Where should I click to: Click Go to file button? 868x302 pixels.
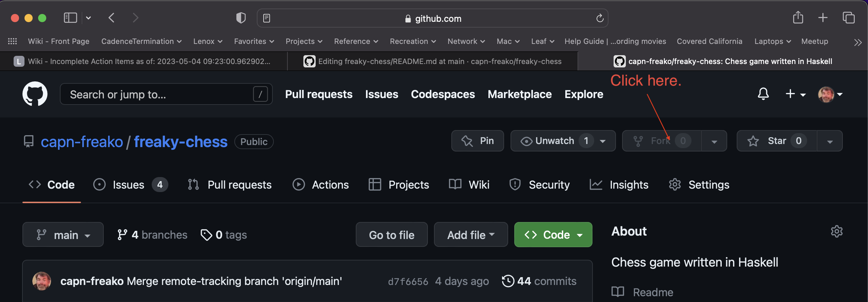391,235
